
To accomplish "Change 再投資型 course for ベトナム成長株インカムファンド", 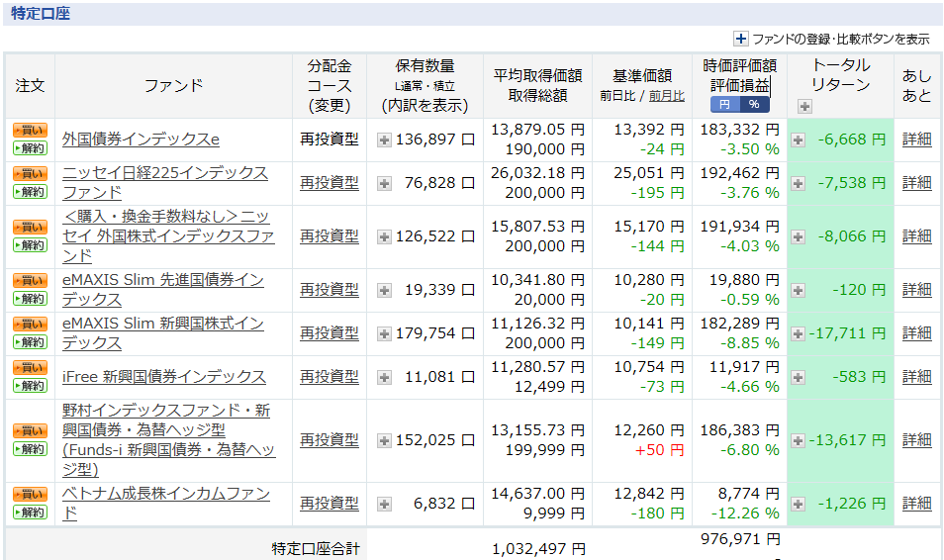I will 330,503.
